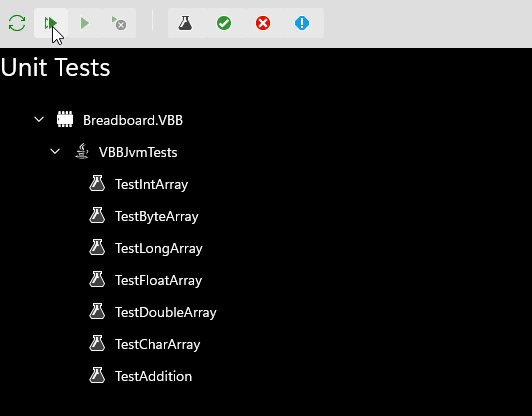Toggle the flask not-run tests filter
532x416 pixels.
pyautogui.click(x=185, y=23)
